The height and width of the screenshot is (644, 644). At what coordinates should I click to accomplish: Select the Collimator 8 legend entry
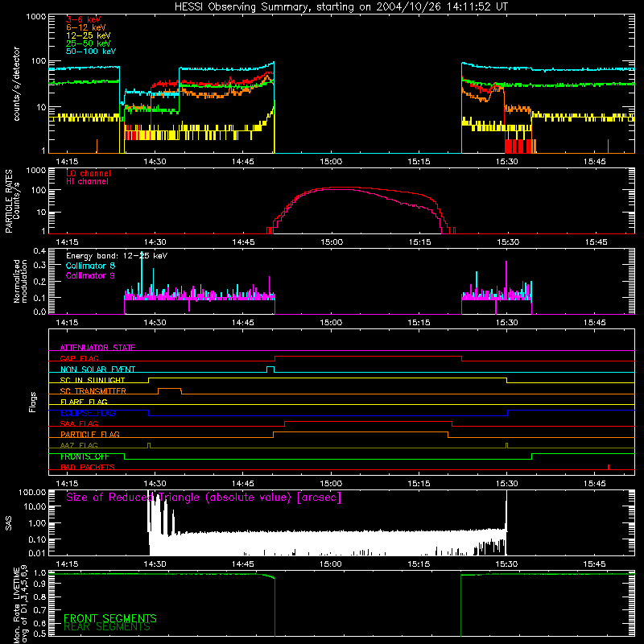90,266
